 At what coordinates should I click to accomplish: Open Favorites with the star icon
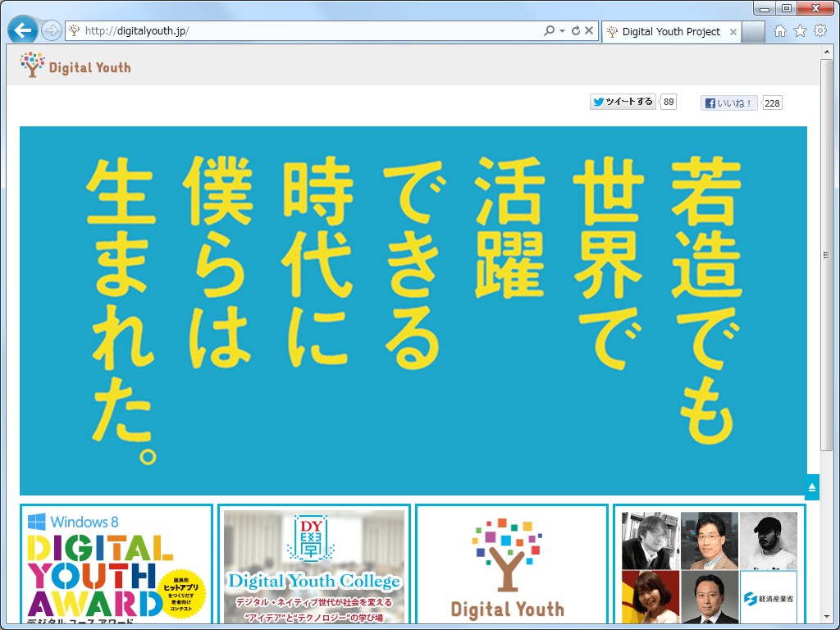tap(799, 30)
